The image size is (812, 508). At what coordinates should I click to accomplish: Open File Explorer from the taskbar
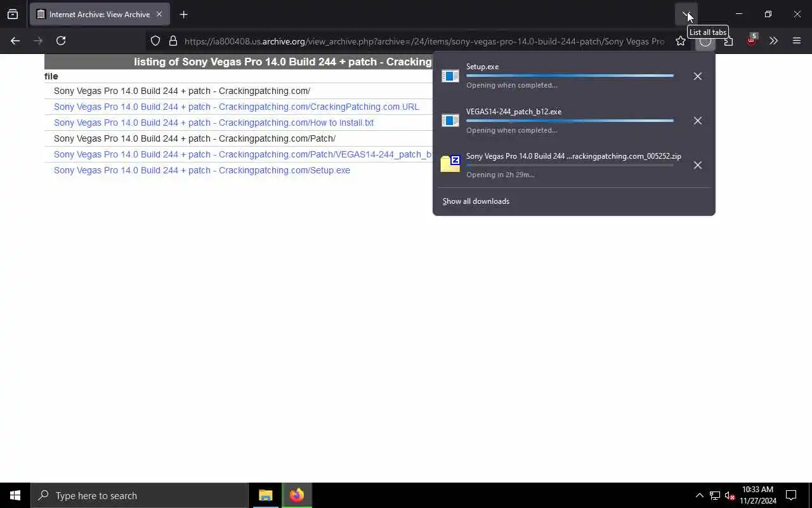pyautogui.click(x=265, y=495)
